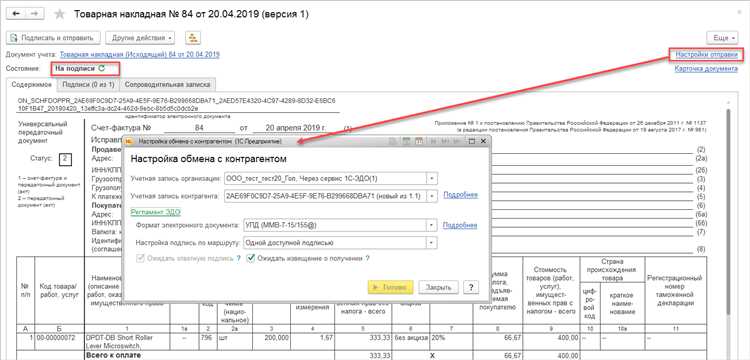This screenshot has height=360, width=750.
Task: Toggle "Ожидать извещение о получении" checkbox
Action: pyautogui.click(x=251, y=258)
